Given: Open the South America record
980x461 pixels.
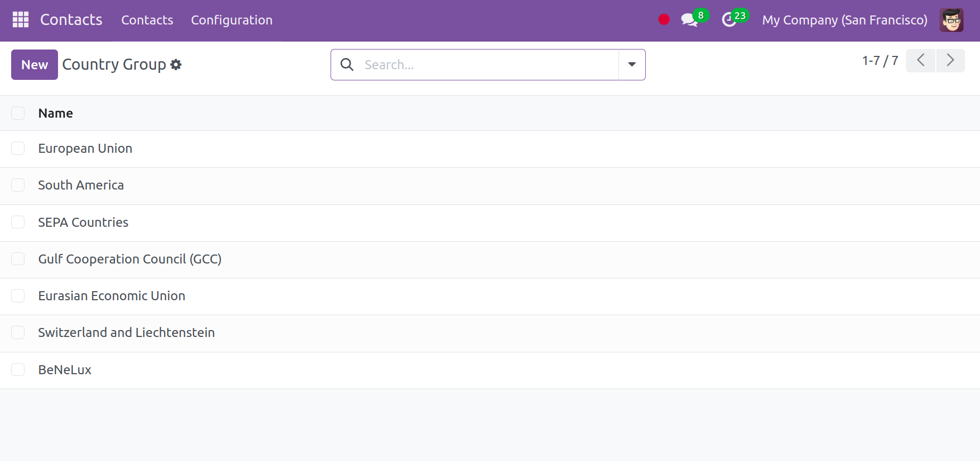Looking at the screenshot, I should [81, 185].
